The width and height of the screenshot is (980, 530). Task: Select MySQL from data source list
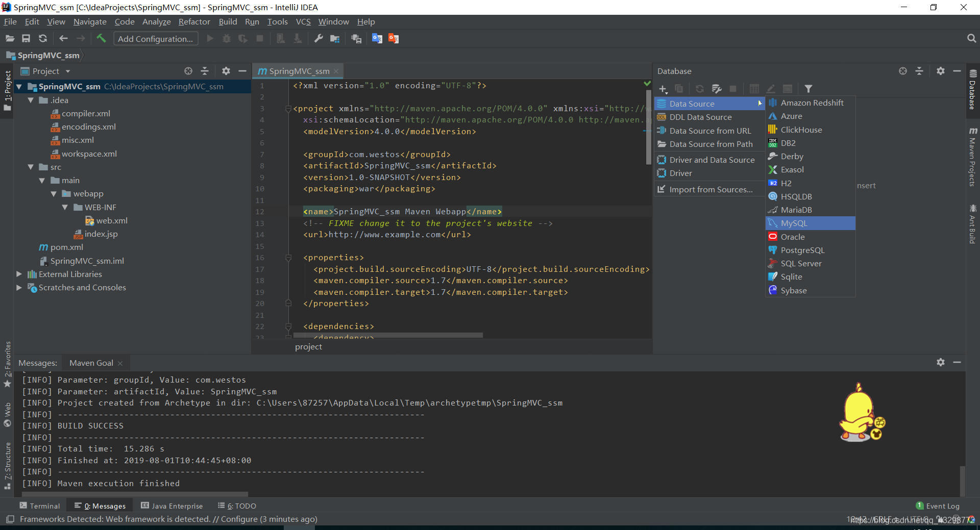click(x=811, y=223)
